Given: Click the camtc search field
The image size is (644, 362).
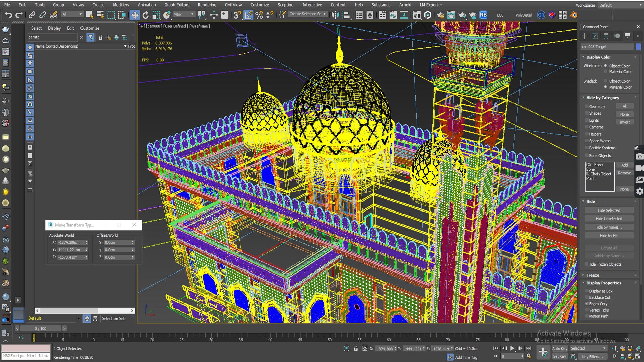Looking at the screenshot, I should click(x=52, y=37).
